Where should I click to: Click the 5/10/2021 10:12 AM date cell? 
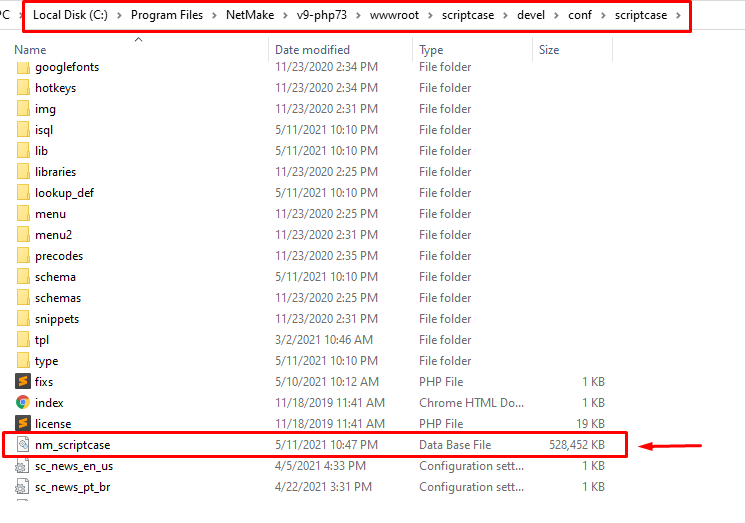327,382
